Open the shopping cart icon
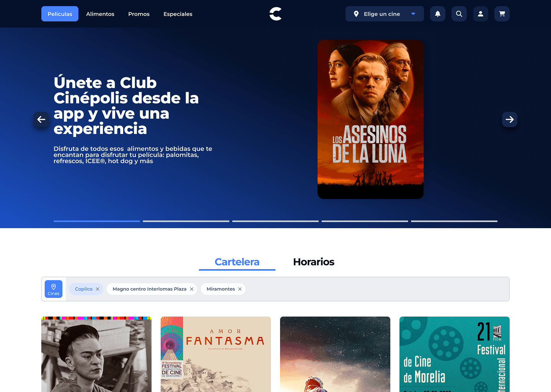Image resolution: width=551 pixels, height=392 pixels. tap(502, 14)
